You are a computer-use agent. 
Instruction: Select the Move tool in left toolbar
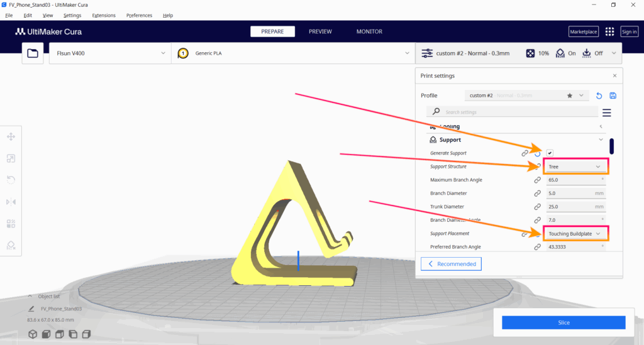click(11, 136)
